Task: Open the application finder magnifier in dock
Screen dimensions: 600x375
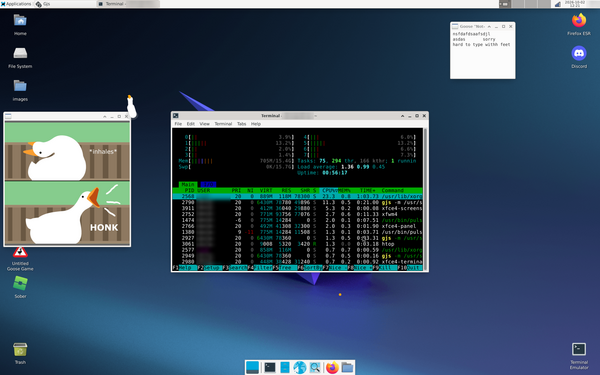Action: tap(315, 367)
